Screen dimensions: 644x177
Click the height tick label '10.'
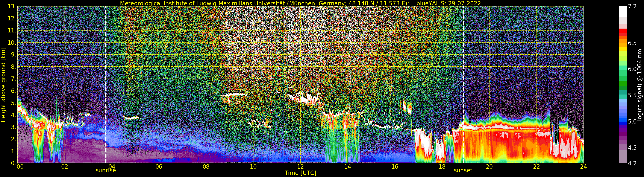[x=12, y=43]
